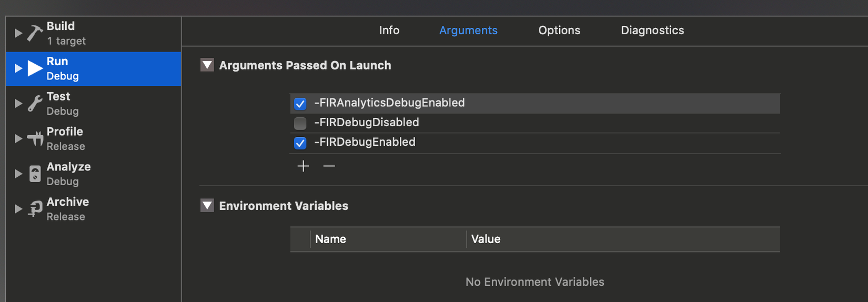Add a launch argument with plus icon
The image size is (868, 302).
303,166
